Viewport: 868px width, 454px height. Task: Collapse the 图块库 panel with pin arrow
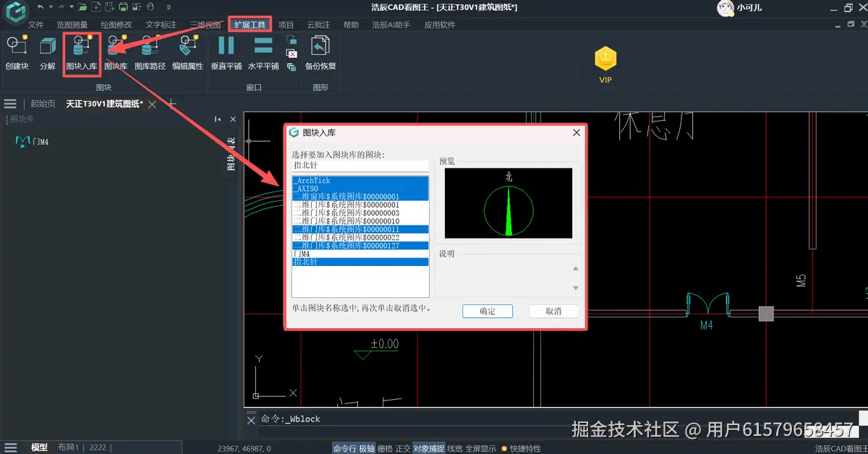click(x=218, y=119)
